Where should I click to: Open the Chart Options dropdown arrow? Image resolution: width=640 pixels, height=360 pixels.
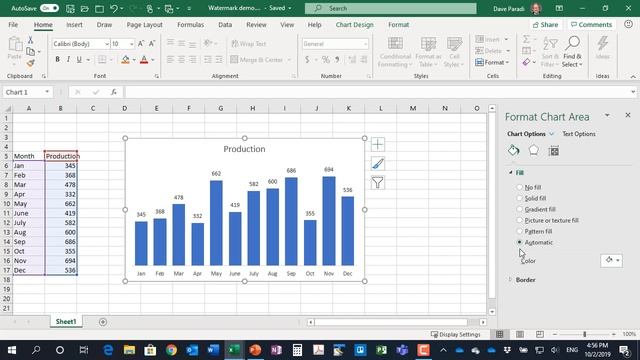(x=551, y=134)
